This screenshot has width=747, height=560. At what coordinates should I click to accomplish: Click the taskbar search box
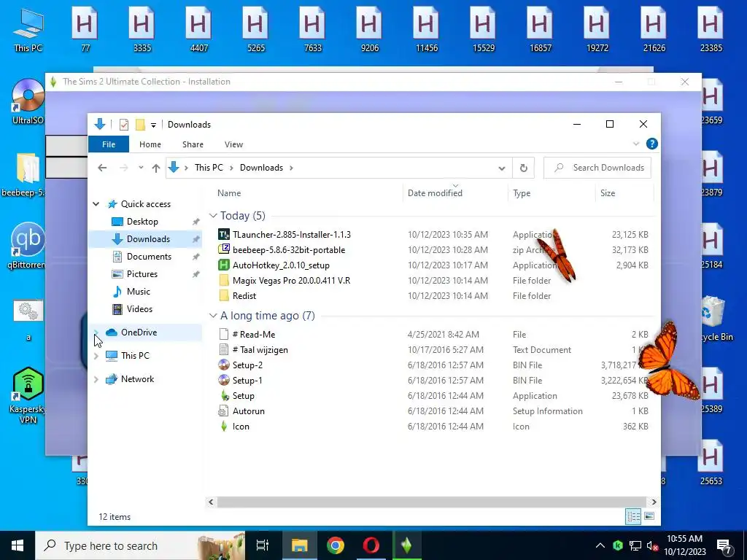click(x=140, y=545)
